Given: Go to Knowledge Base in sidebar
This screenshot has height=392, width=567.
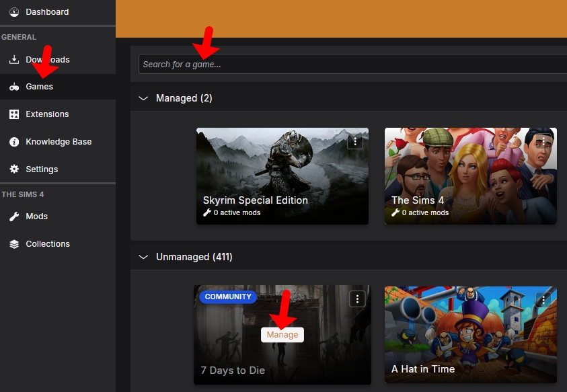Looking at the screenshot, I should [59, 142].
